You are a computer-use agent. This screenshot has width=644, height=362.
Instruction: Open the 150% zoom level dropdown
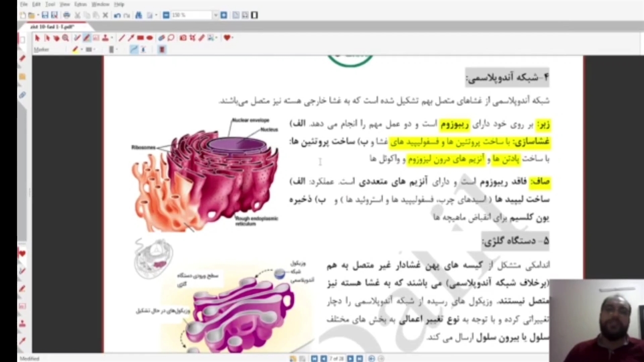click(x=215, y=16)
